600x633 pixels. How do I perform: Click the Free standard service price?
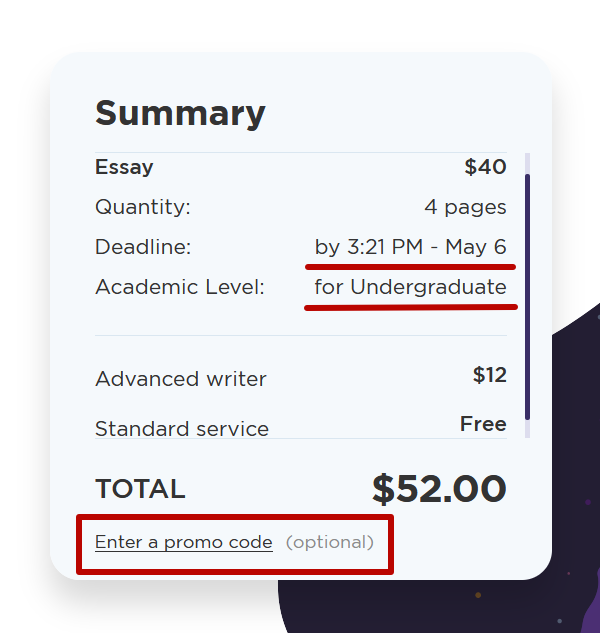click(483, 424)
